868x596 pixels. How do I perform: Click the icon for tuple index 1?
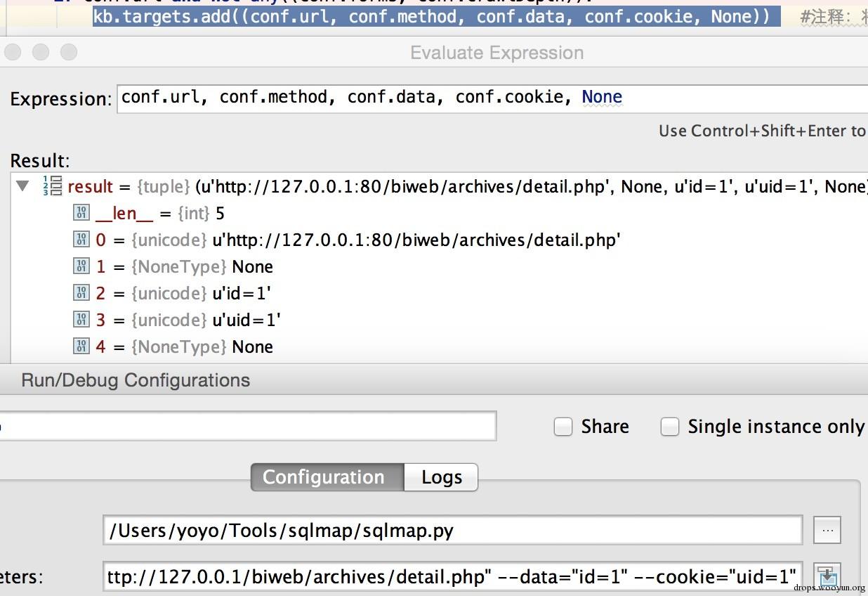tap(81, 266)
